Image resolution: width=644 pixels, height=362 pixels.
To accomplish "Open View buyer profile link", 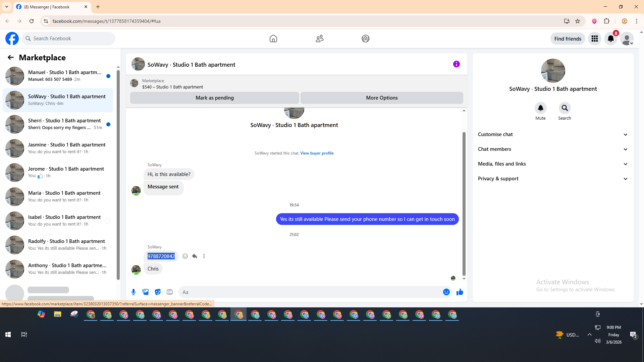I will 317,153.
